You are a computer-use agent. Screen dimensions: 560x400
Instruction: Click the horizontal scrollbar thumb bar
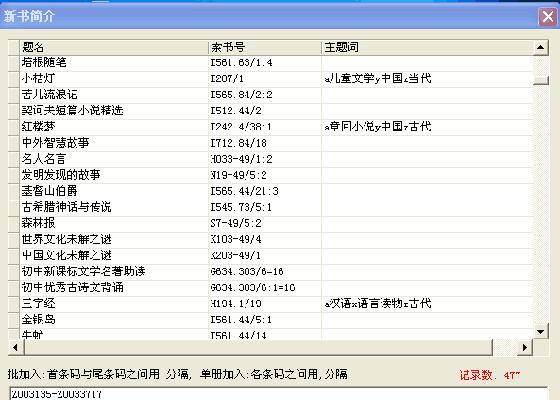[x=258, y=347]
